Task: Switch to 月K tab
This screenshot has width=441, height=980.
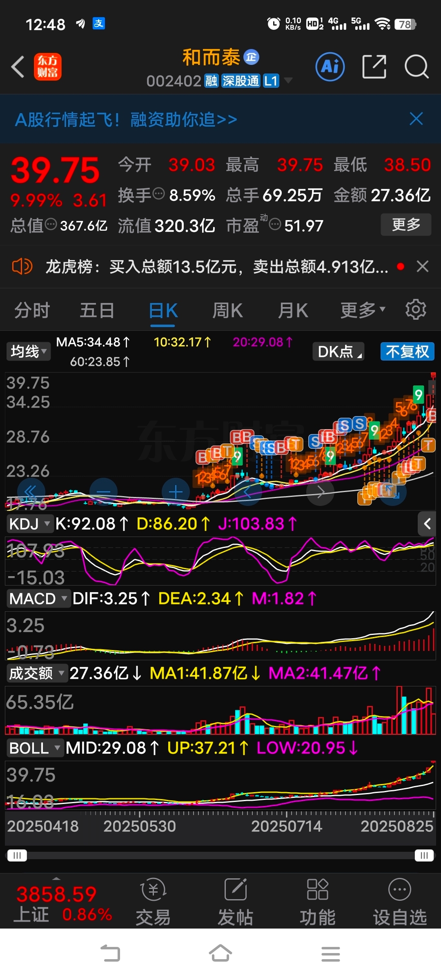Action: [x=293, y=310]
